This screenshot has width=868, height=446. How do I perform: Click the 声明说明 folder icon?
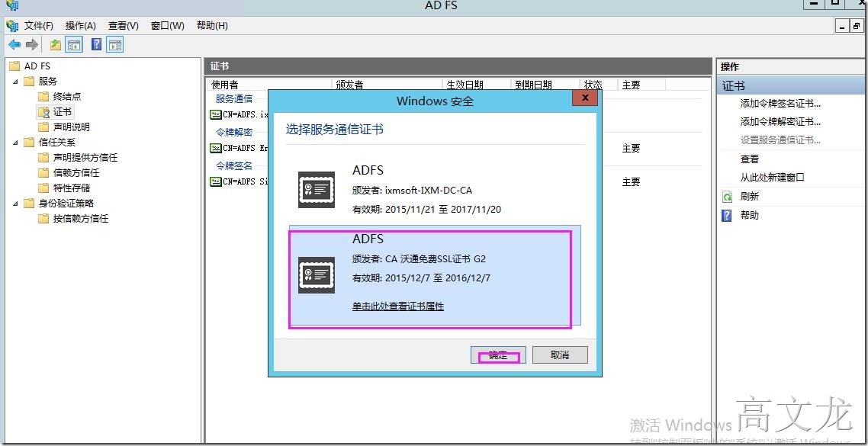[43, 127]
